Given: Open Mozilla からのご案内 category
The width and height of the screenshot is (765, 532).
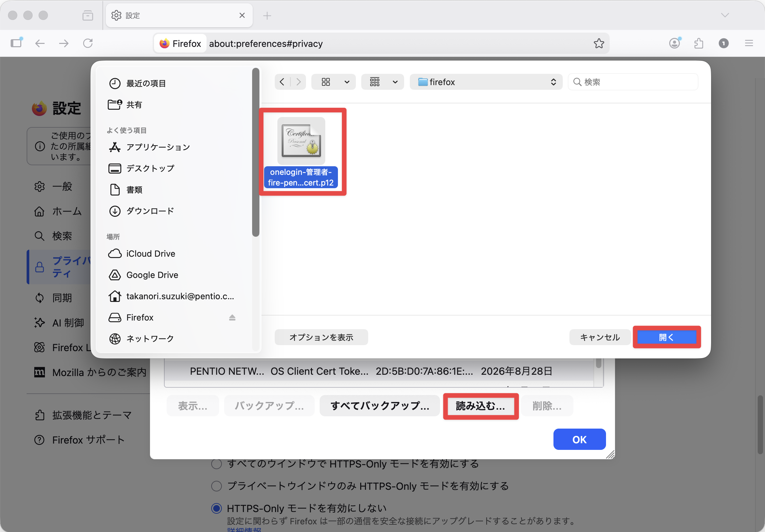Looking at the screenshot, I should [x=90, y=372].
